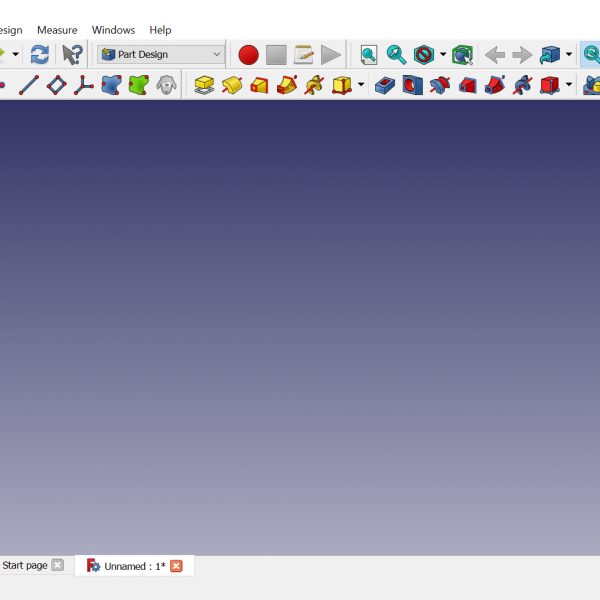
Task: Click the Refresh recompute icon
Action: point(39,54)
